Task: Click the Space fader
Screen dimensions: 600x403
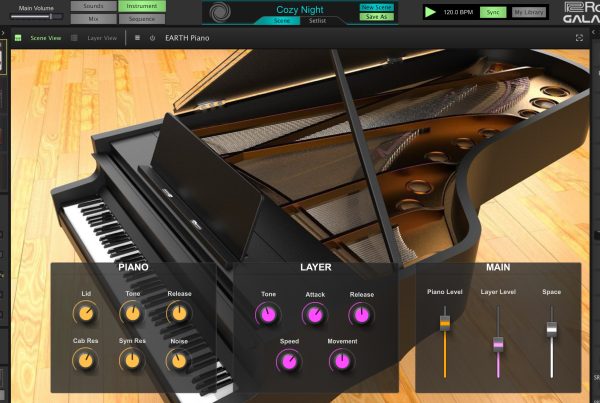Action: pos(552,329)
